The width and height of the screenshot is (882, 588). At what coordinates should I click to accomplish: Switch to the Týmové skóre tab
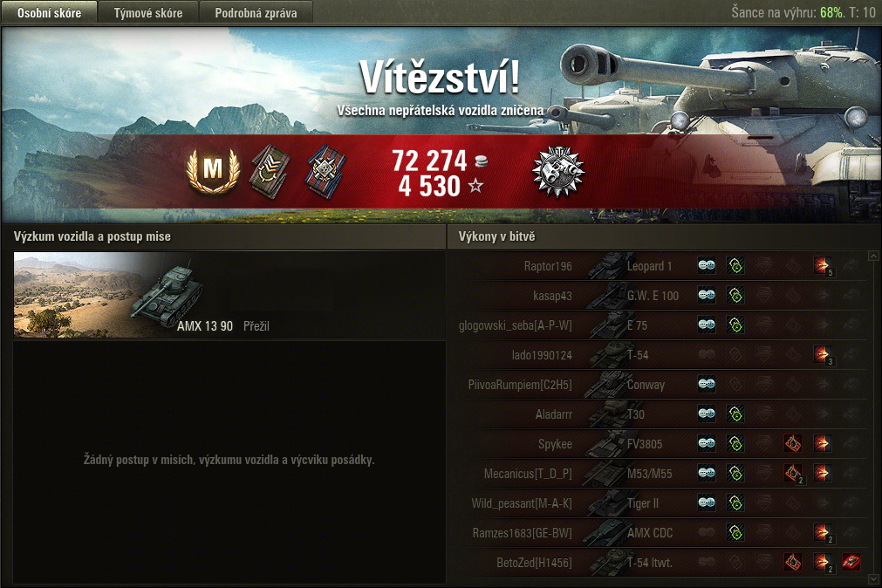coord(148,12)
